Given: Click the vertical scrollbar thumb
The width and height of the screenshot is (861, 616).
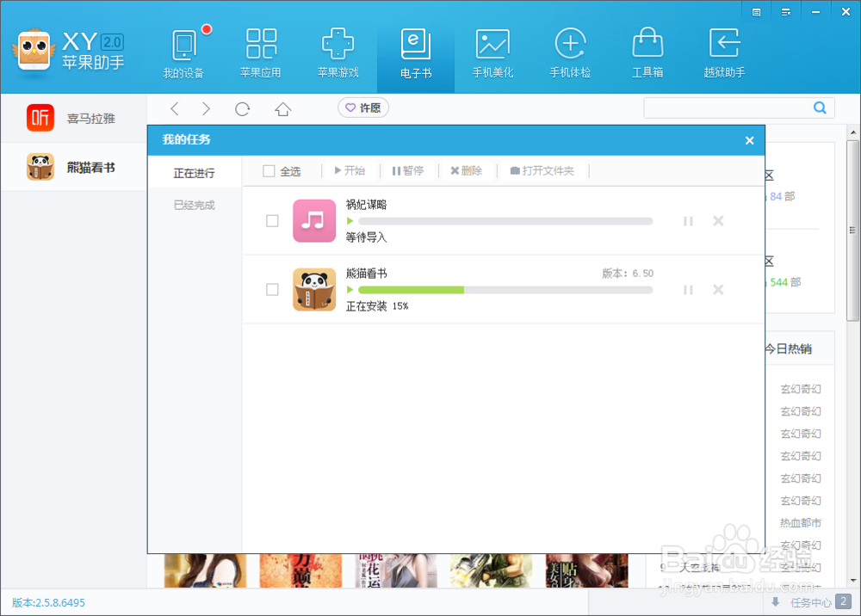Looking at the screenshot, I should [852, 231].
